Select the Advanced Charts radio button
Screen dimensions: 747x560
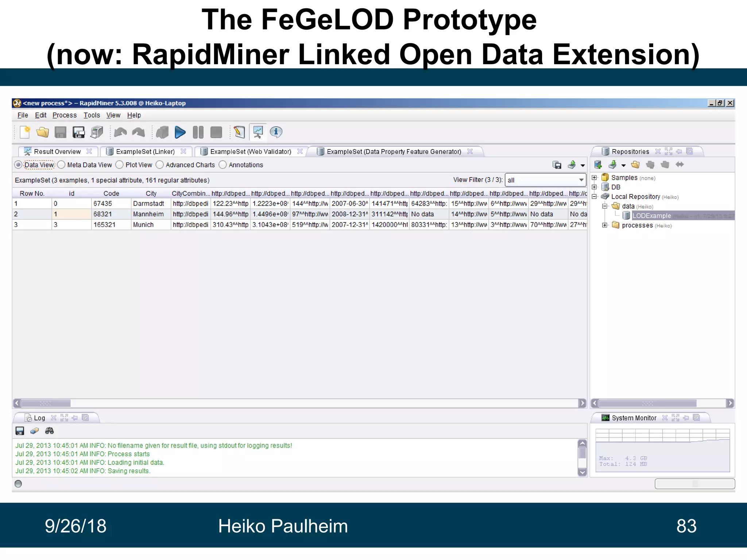coord(159,165)
